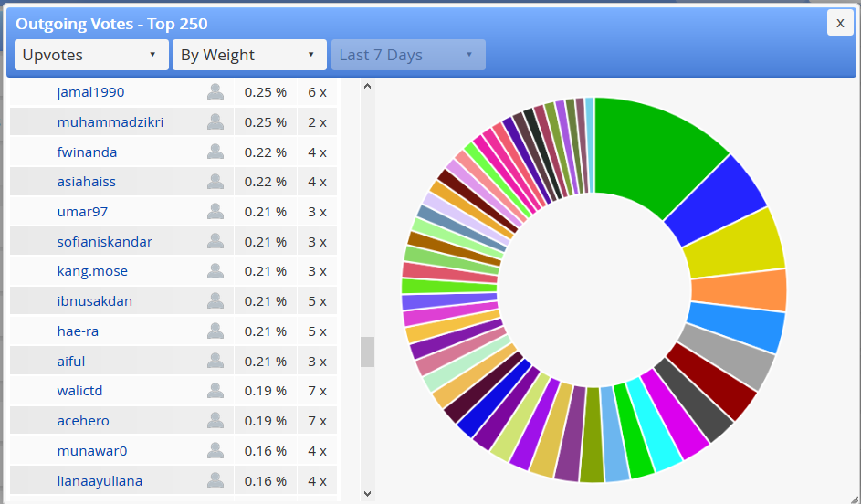Click the 5 x count for ibnusakdan
861x504 pixels.
317,301
